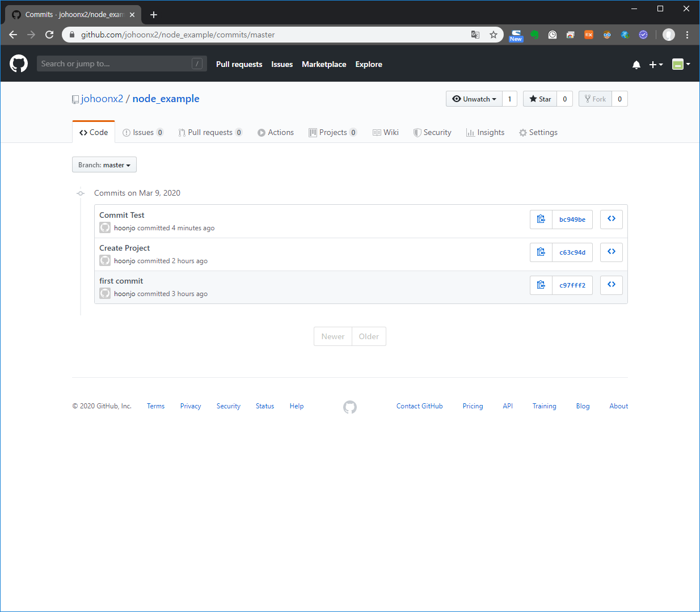Click hoonjo avatar on Commit Test row
700x612 pixels.
(105, 227)
